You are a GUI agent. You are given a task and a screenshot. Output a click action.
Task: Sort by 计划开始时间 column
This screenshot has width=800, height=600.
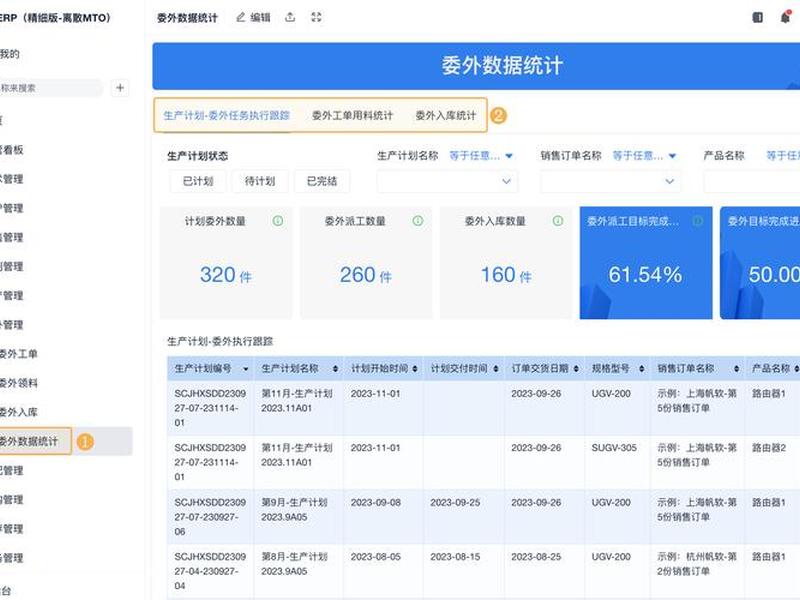click(415, 369)
